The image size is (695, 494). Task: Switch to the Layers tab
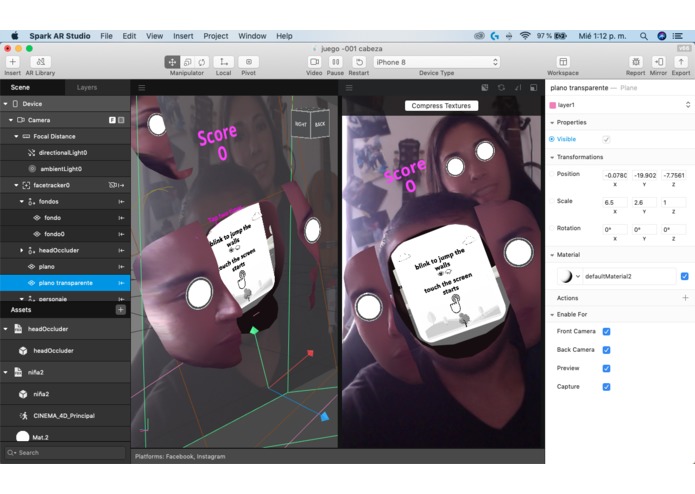(x=87, y=87)
